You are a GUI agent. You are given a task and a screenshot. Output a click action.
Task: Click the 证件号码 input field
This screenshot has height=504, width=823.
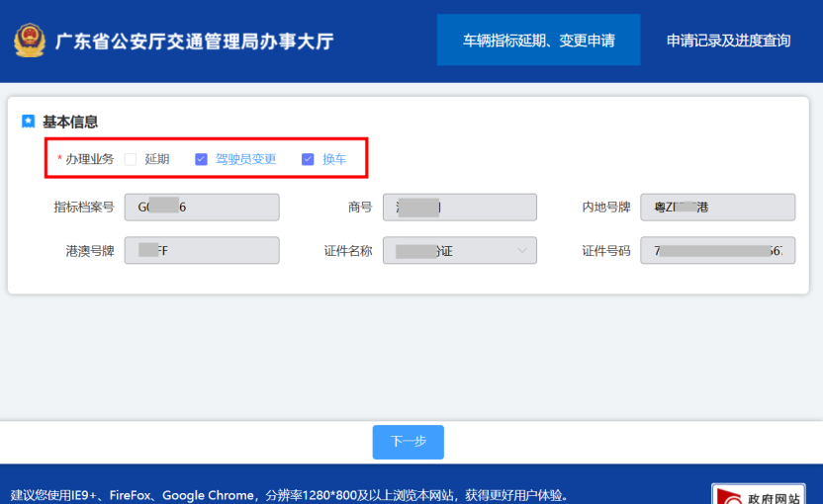[x=717, y=251]
